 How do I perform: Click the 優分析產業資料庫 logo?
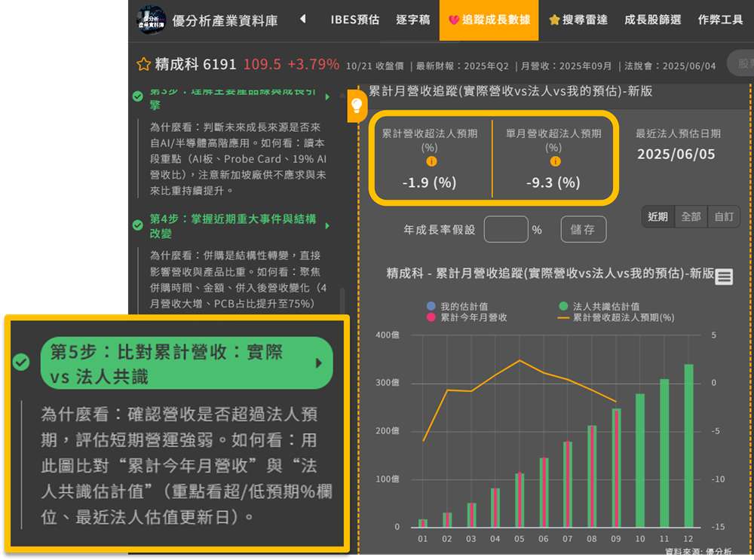tap(151, 20)
